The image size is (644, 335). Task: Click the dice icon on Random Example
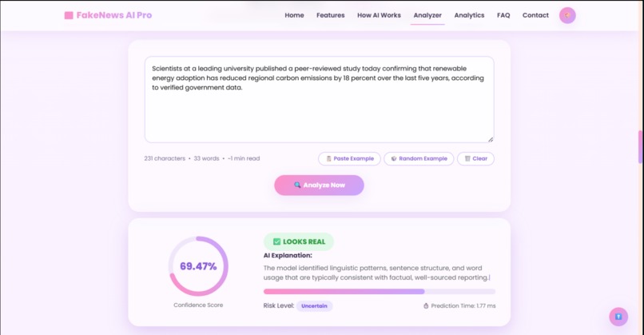(x=394, y=158)
